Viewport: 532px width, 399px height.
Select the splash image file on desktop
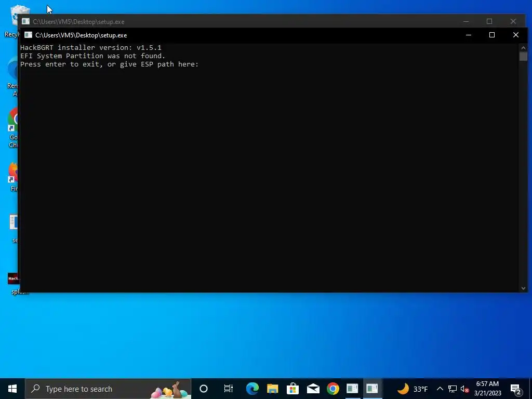pos(14,284)
